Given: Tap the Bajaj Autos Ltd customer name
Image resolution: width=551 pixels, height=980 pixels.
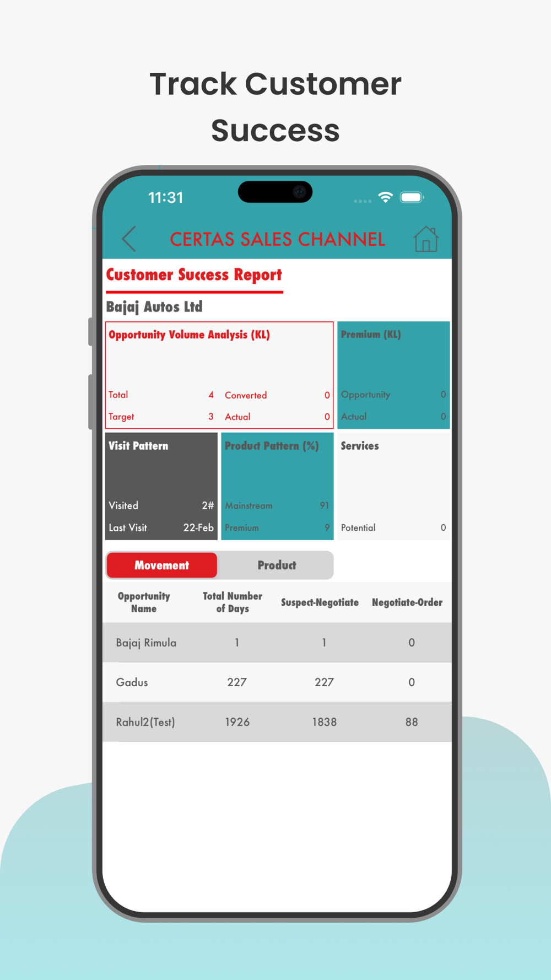Looking at the screenshot, I should click(154, 306).
